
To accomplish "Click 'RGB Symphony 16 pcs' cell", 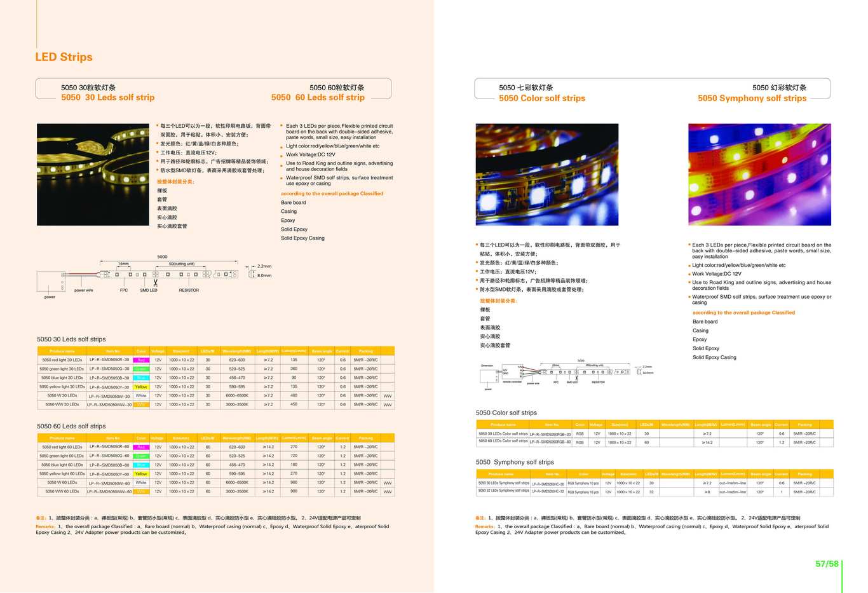I will tap(583, 491).
